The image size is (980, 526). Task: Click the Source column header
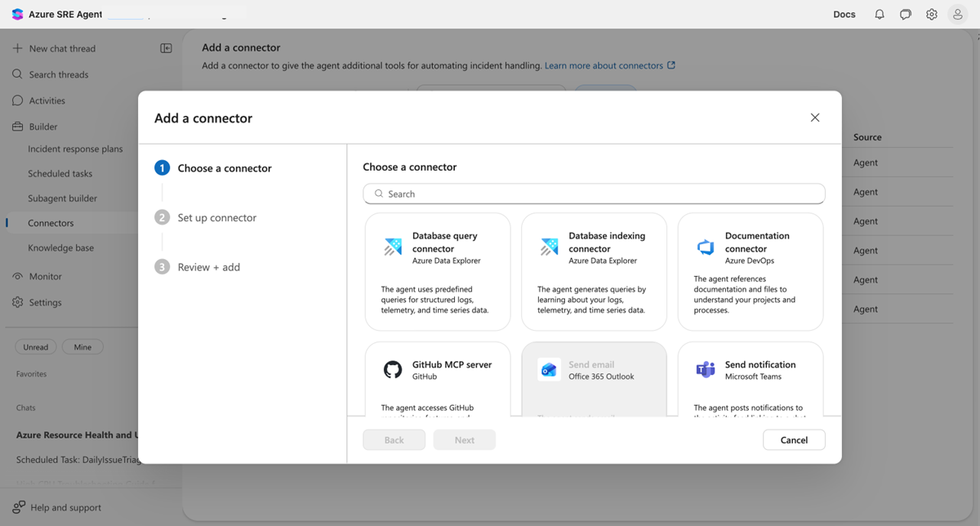point(867,137)
